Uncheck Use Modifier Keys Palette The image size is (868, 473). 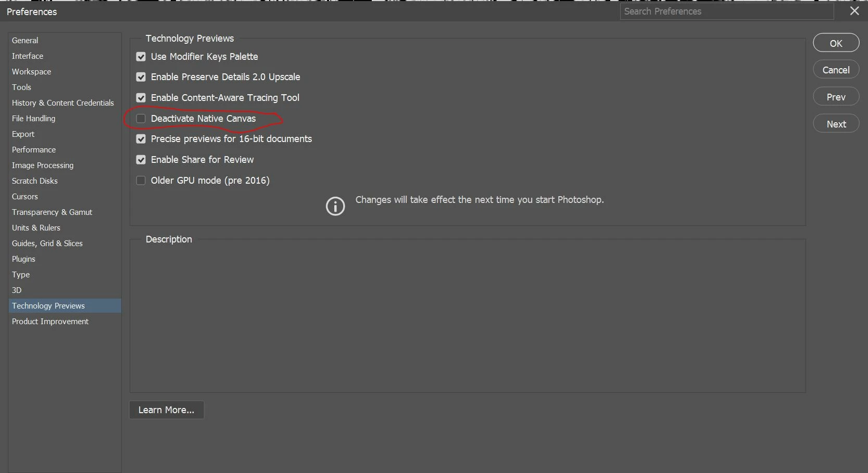[x=141, y=57]
